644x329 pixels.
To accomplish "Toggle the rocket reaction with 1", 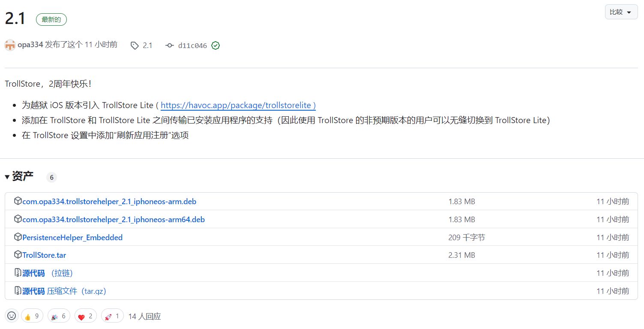I will point(112,317).
